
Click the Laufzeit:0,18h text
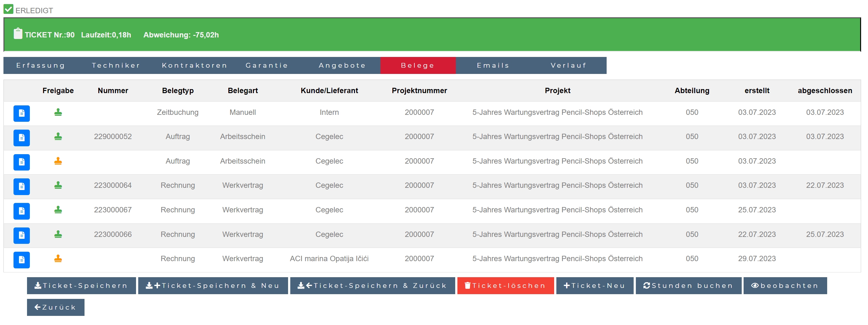coord(106,35)
